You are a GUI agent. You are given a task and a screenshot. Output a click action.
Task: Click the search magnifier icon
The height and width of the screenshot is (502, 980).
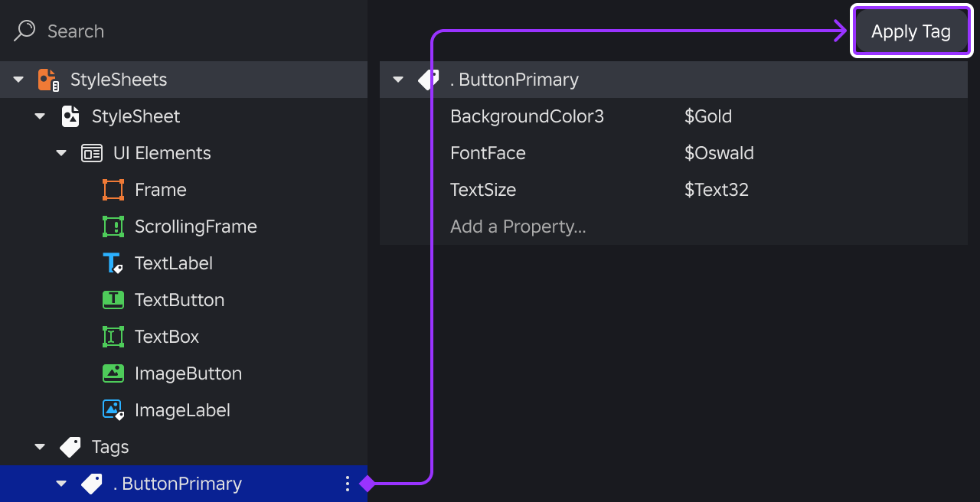24,31
